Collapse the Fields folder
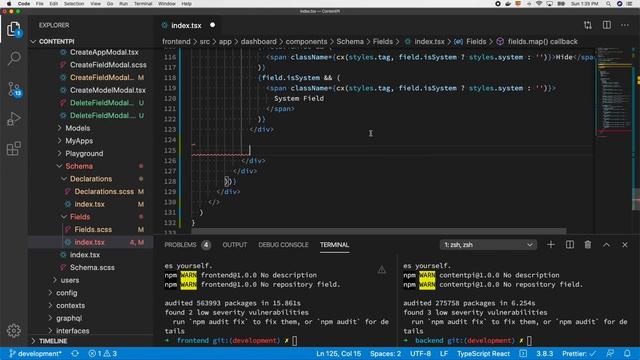Screen dimensions: 640x360 tap(80, 217)
